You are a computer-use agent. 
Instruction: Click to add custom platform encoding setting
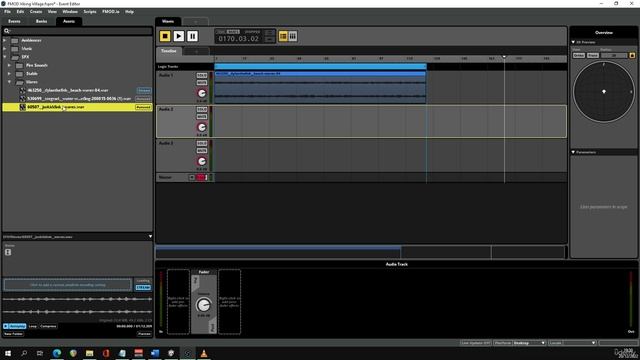point(68,285)
